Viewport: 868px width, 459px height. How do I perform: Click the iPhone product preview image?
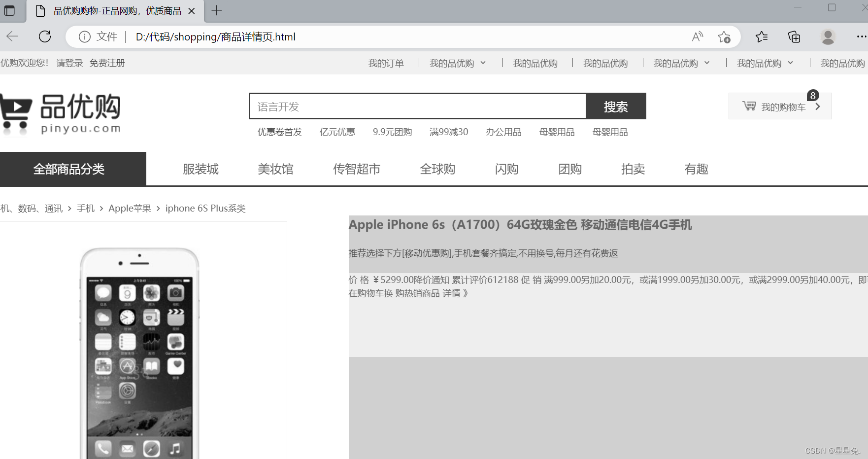[140, 353]
